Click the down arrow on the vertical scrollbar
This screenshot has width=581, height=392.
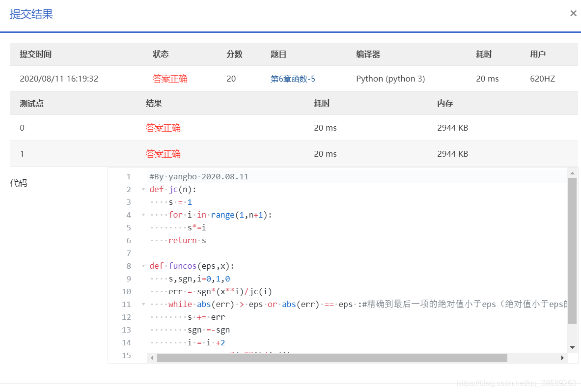(x=573, y=348)
